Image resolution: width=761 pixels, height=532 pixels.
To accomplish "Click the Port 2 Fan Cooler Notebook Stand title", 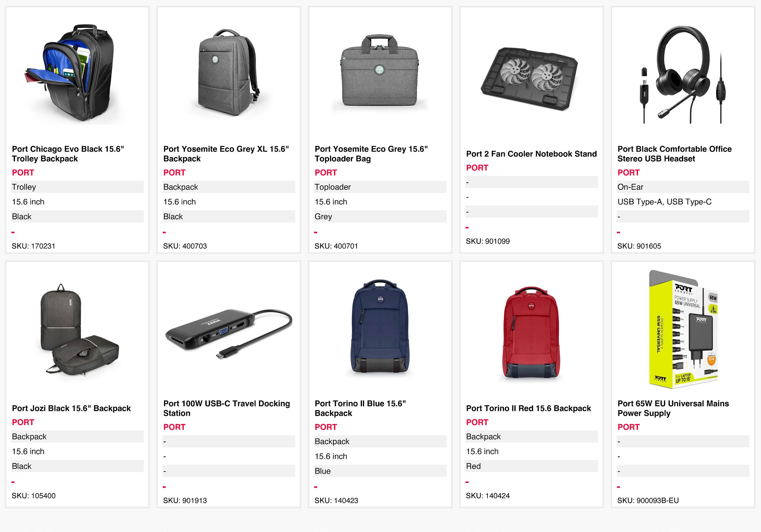I will click(x=531, y=154).
